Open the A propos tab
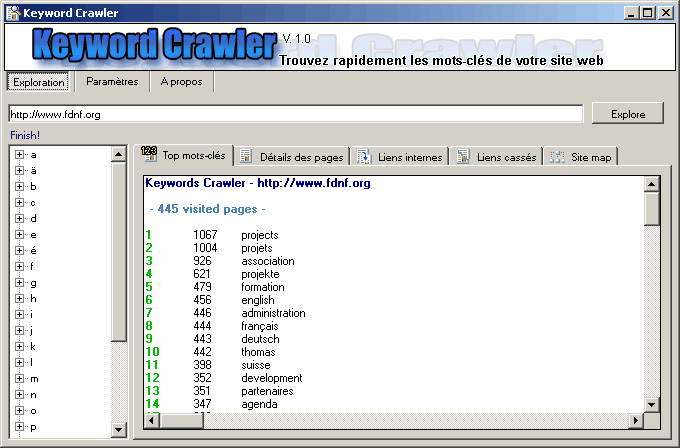Screen dimensions: 680x448 pos(181,82)
